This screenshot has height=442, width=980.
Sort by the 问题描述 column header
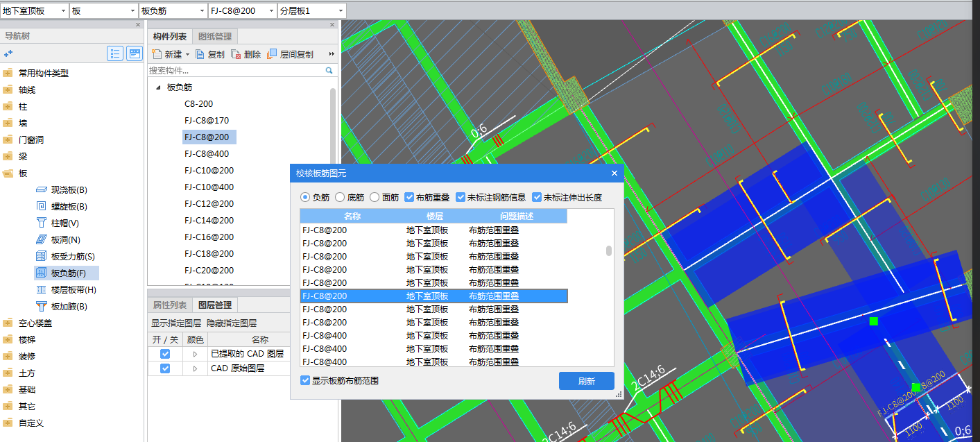pyautogui.click(x=517, y=216)
